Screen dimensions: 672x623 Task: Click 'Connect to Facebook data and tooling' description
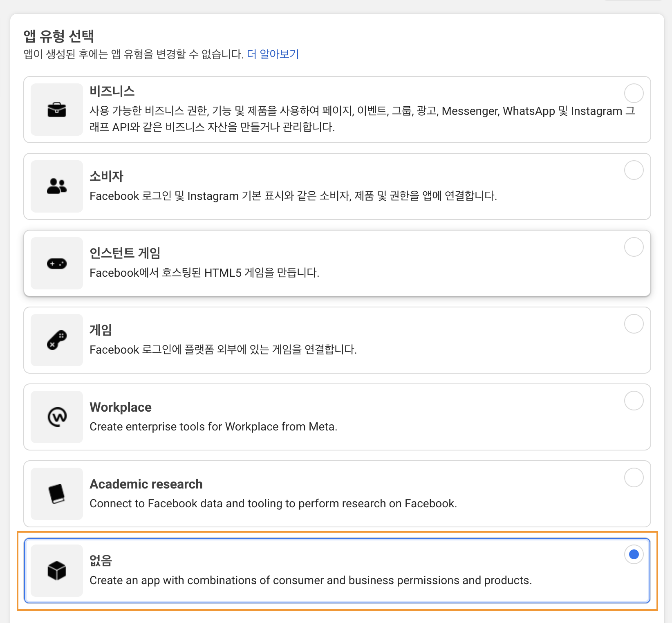(273, 503)
